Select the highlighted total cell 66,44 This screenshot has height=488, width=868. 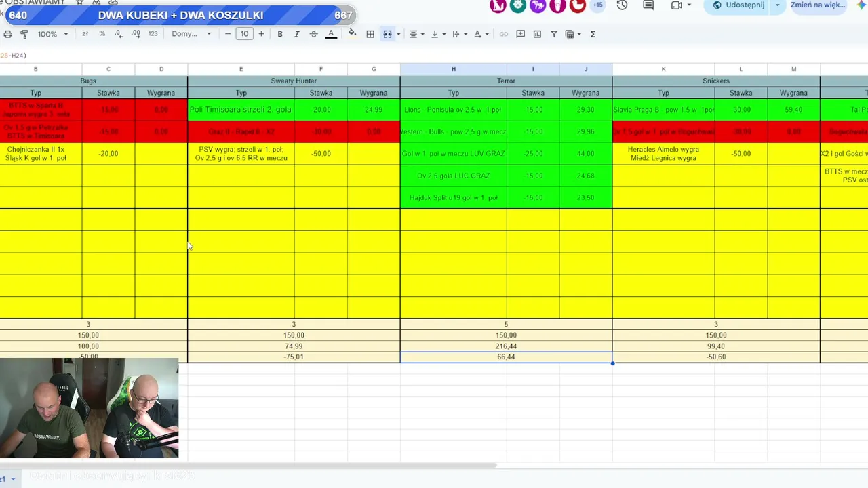pos(506,357)
